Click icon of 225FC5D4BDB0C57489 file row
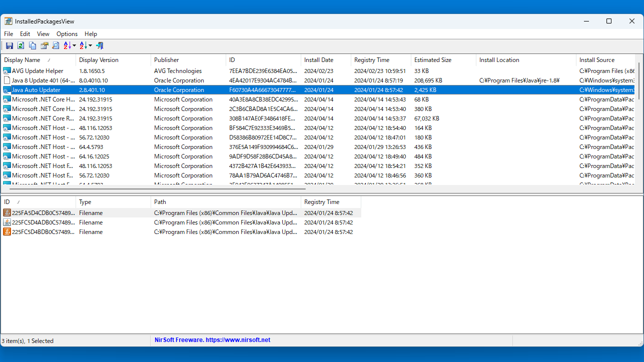This screenshot has height=362, width=644. pyautogui.click(x=7, y=232)
